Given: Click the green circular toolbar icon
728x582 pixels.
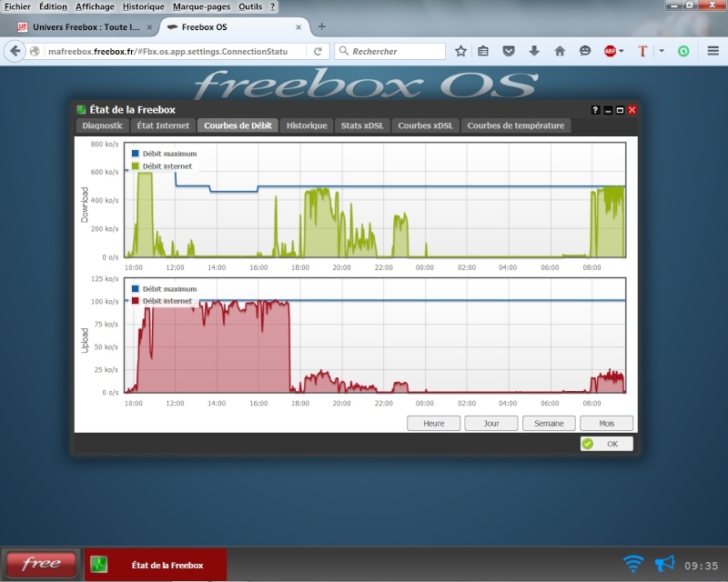Looking at the screenshot, I should click(683, 51).
